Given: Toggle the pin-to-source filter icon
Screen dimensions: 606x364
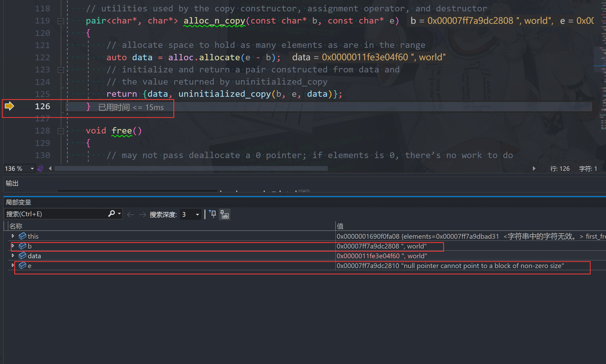Looking at the screenshot, I should [x=212, y=214].
